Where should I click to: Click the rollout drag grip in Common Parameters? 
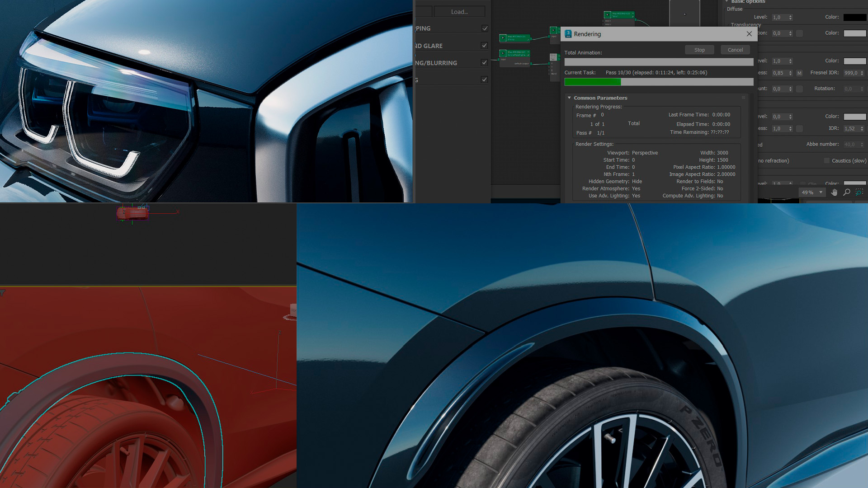(x=744, y=98)
